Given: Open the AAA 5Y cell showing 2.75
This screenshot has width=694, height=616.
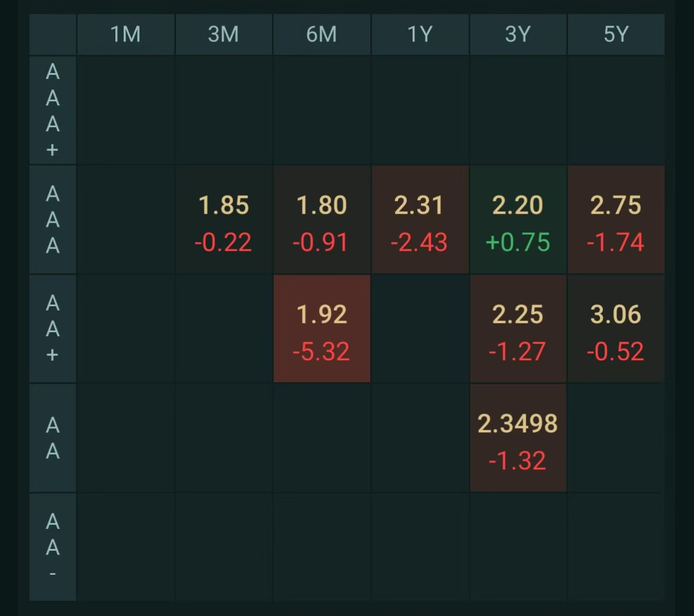Looking at the screenshot, I should coord(616,220).
